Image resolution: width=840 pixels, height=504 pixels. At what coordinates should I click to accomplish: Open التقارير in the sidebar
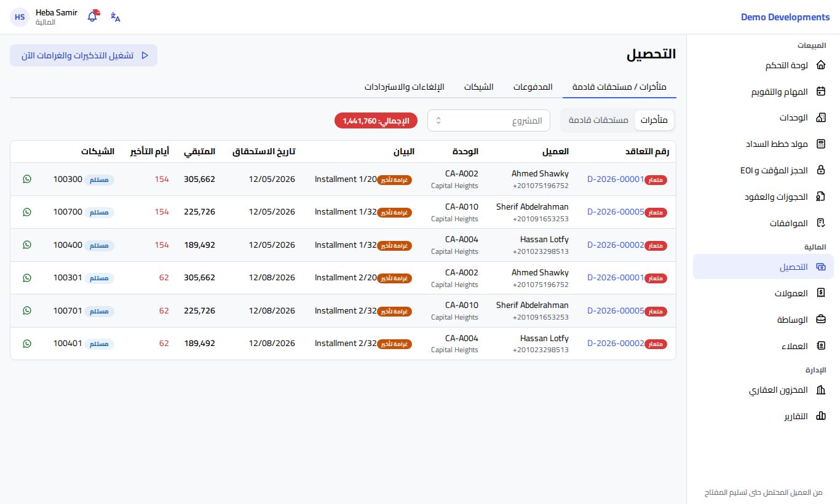[763, 416]
